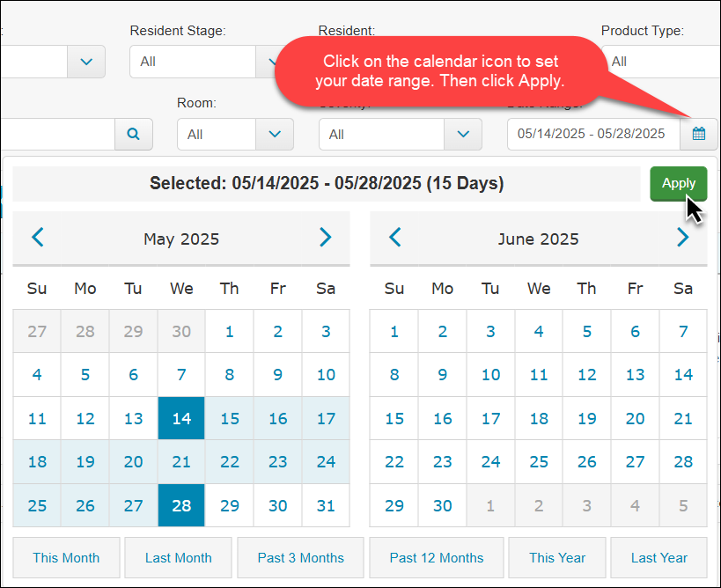
Task: Choose the Past 3 Months preset
Action: [x=301, y=558]
